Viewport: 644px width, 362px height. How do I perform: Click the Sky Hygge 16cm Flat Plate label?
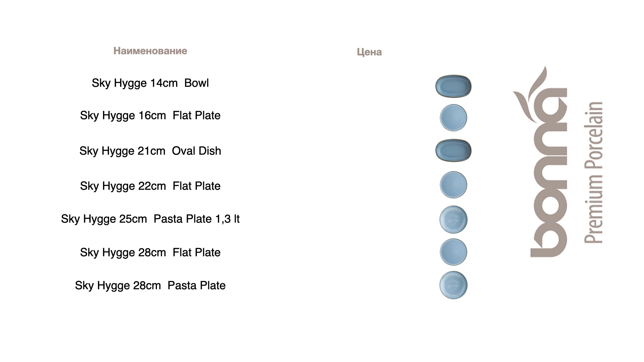pyautogui.click(x=150, y=116)
